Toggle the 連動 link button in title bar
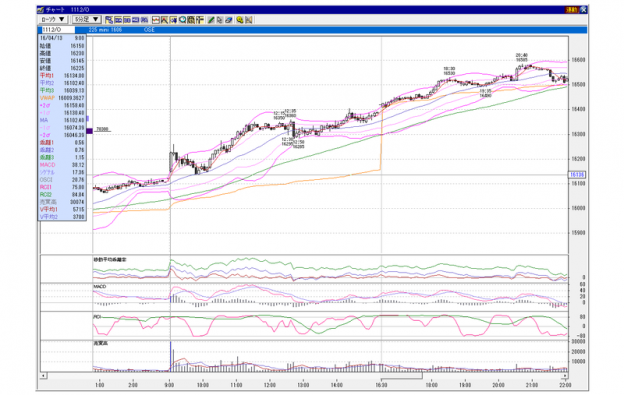This screenshot has width=624, height=395. [x=572, y=9]
